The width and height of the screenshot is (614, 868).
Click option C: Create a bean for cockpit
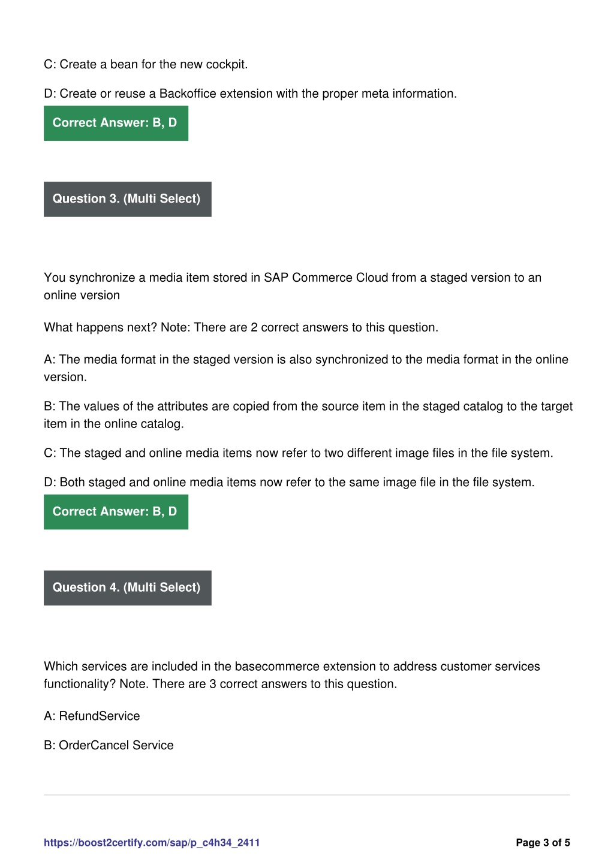146,64
